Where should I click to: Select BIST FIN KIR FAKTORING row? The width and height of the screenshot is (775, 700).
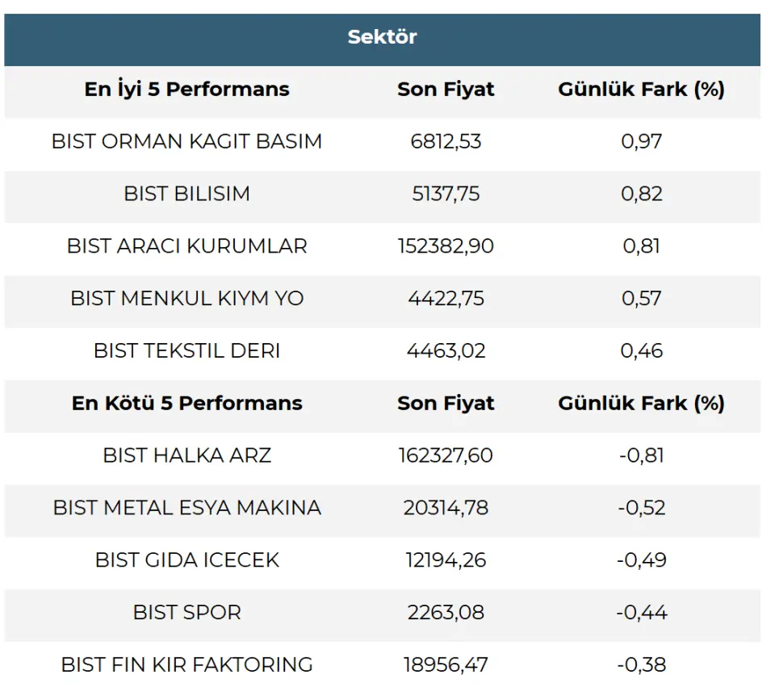[186, 664]
